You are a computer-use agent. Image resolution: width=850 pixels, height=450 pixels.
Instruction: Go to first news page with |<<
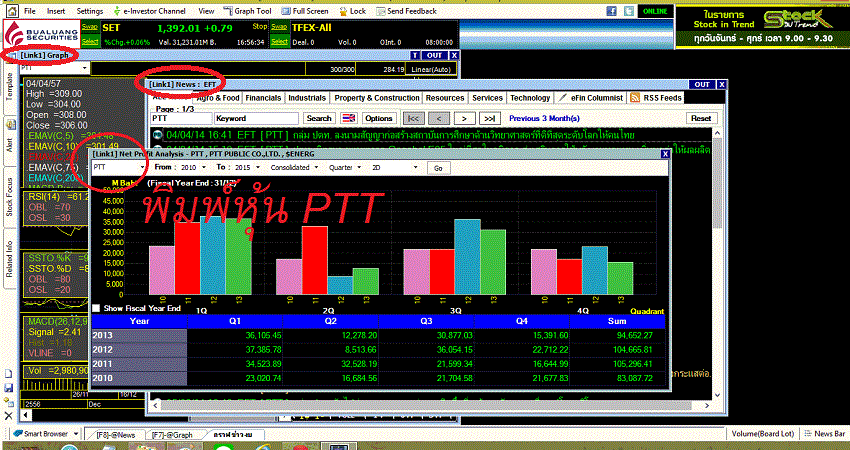tap(414, 118)
